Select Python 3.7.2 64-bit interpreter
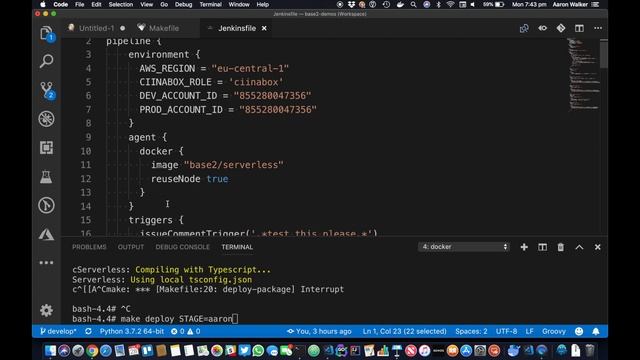The image size is (640, 360). (x=131, y=331)
